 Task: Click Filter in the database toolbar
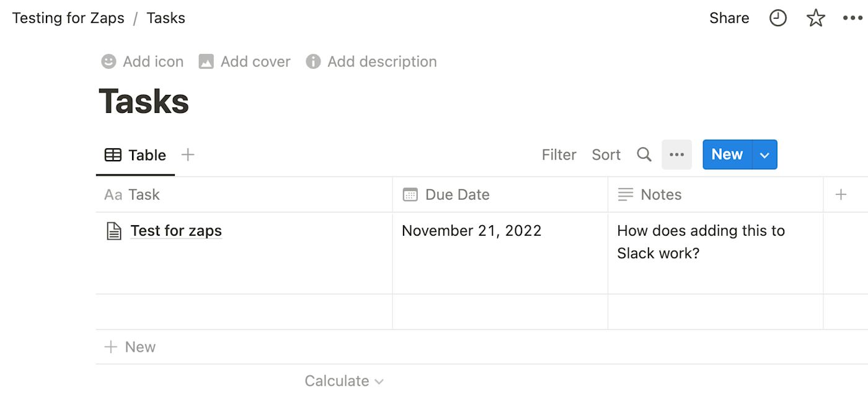(559, 154)
